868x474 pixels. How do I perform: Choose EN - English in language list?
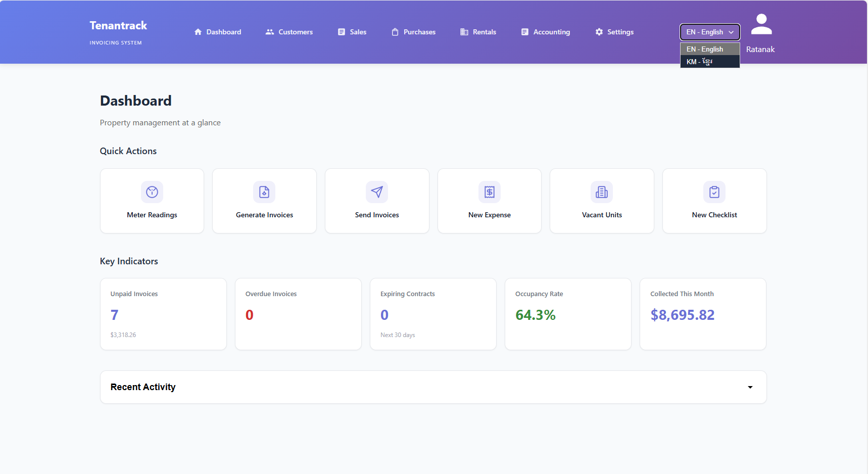click(x=710, y=49)
